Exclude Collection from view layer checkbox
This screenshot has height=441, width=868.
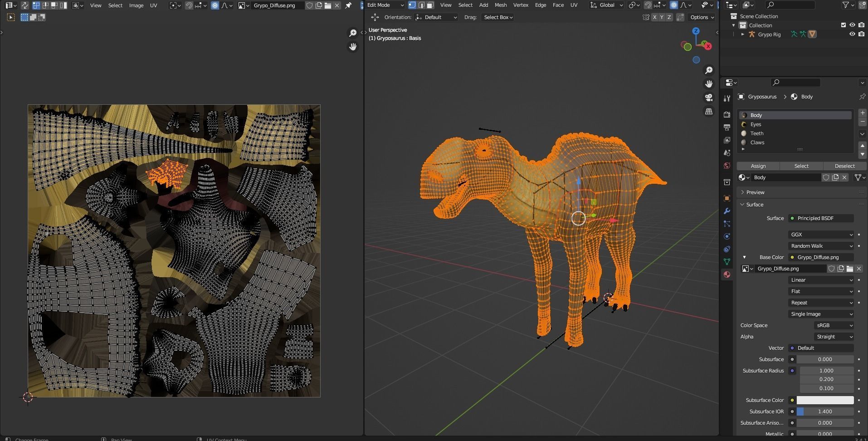tap(844, 25)
